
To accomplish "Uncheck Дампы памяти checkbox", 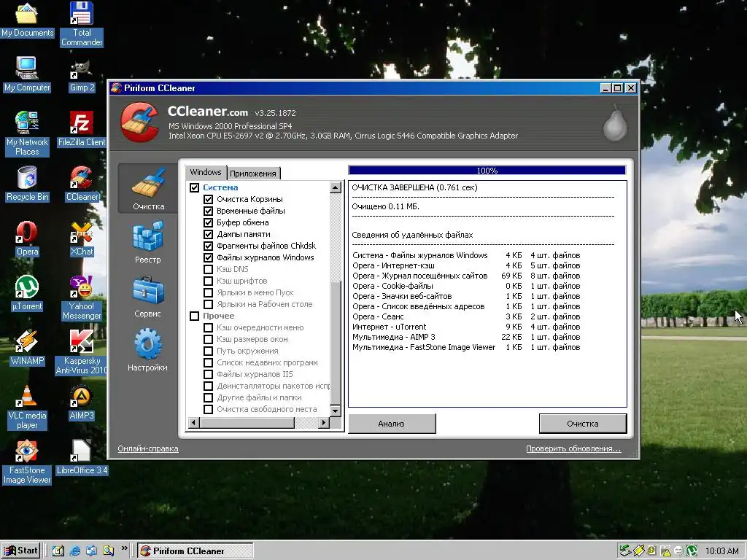I will tap(208, 234).
